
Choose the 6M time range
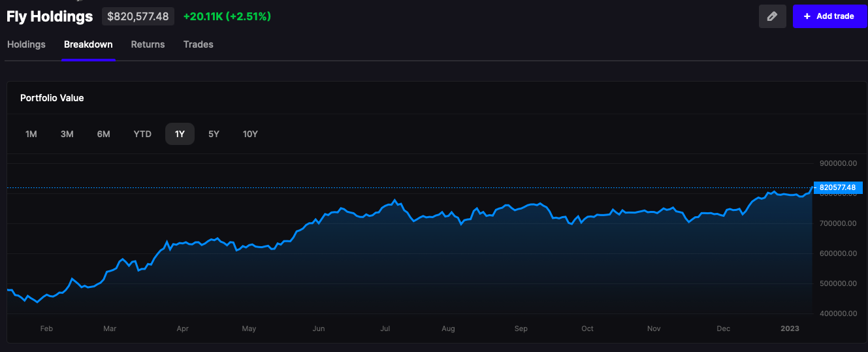(103, 134)
